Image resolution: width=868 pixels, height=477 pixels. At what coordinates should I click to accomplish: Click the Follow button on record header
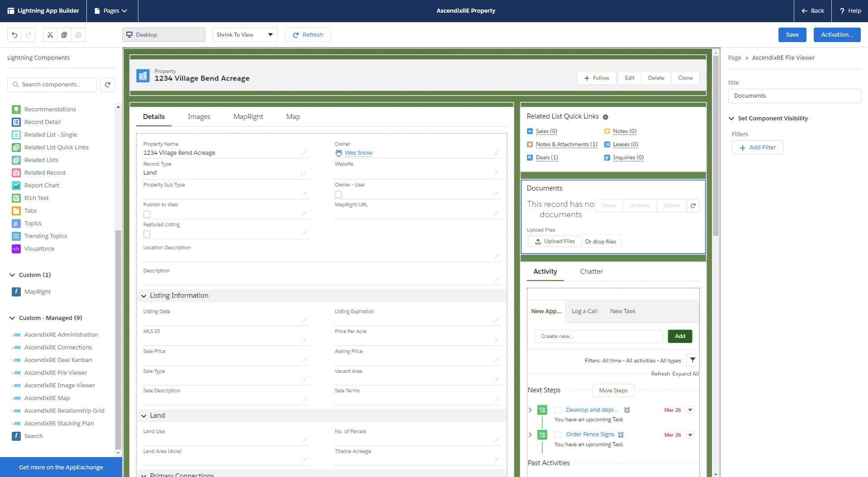[x=597, y=78]
